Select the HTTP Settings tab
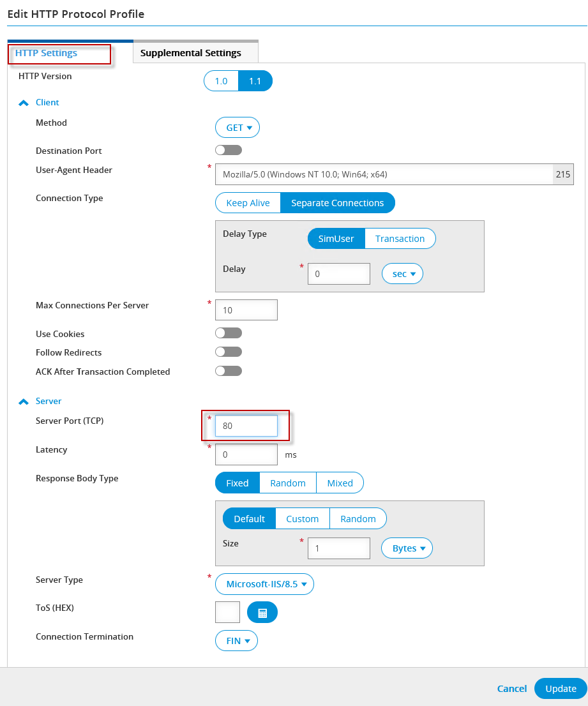588x706 pixels. [46, 53]
